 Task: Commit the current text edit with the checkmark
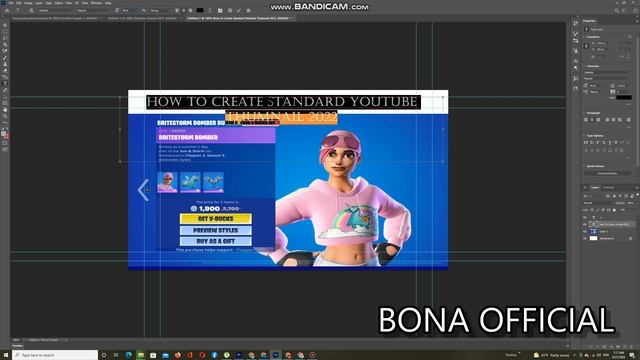(x=239, y=10)
